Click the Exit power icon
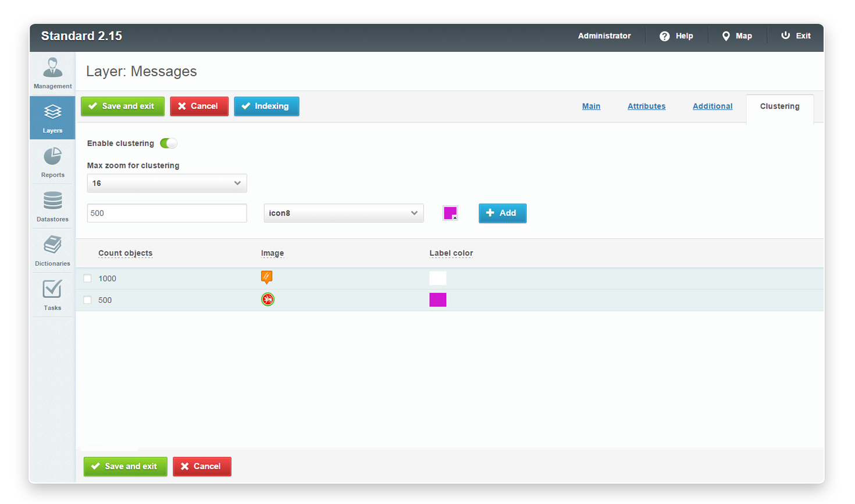855x504 pixels. (785, 35)
